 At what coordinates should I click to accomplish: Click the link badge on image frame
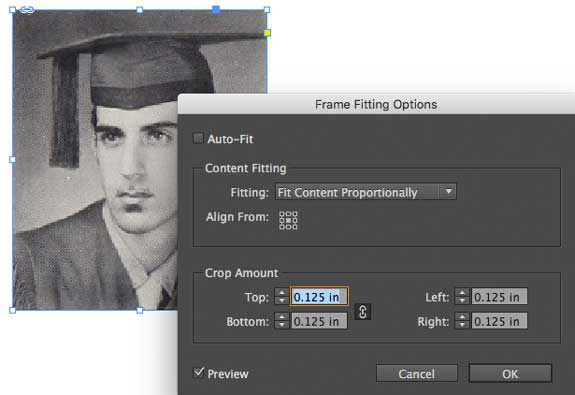coord(27,10)
